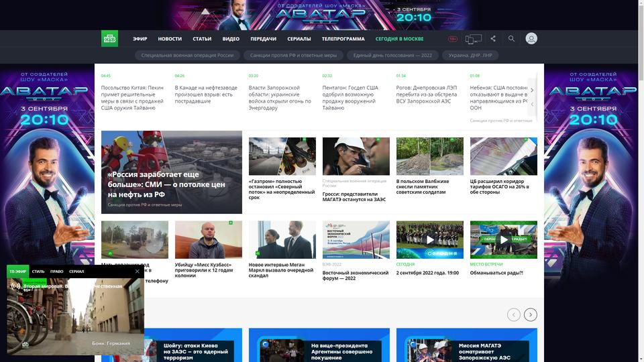This screenshot has width=644, height=362.
Task: Open headline 'В Канаде на нефтезаводе произошел взрыв'
Action: (x=206, y=95)
